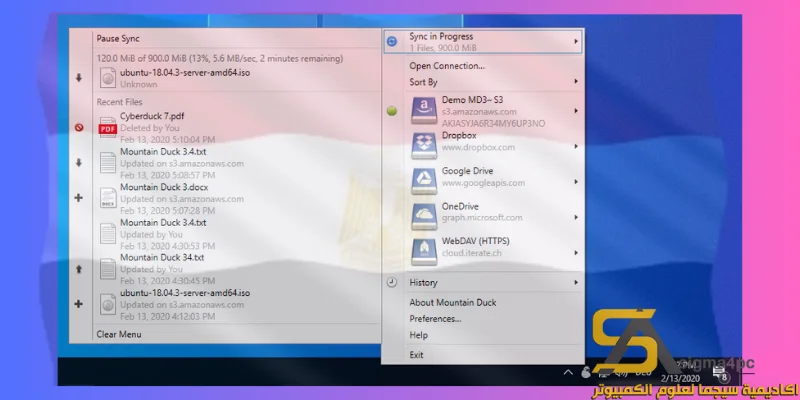
Task: Click the OneDrive drive icon
Action: coord(424,217)
